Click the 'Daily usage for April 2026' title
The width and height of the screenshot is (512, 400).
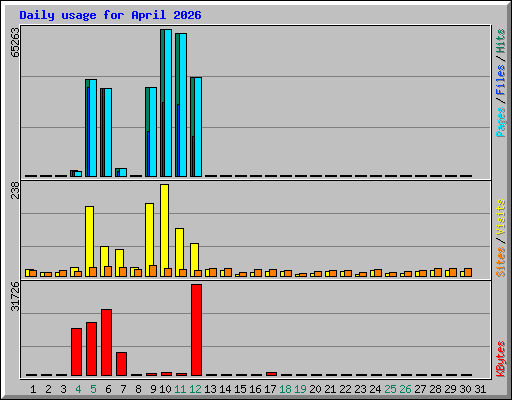point(110,15)
